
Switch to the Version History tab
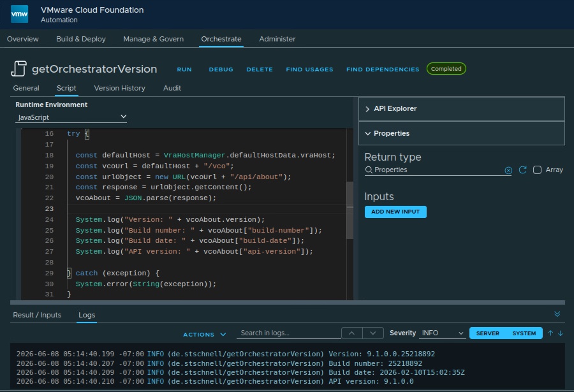120,88
